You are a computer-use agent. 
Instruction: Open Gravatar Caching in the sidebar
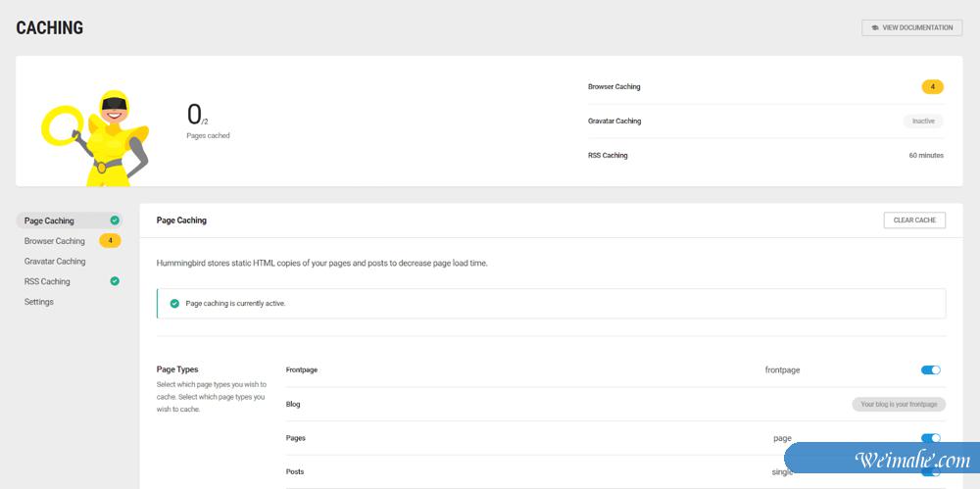tap(55, 262)
